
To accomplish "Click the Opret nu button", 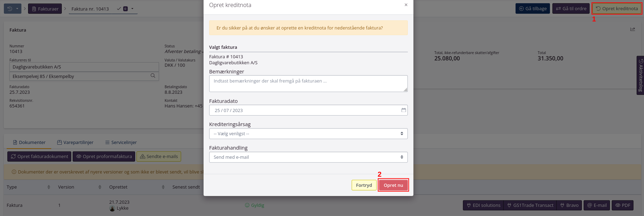I will tap(393, 185).
